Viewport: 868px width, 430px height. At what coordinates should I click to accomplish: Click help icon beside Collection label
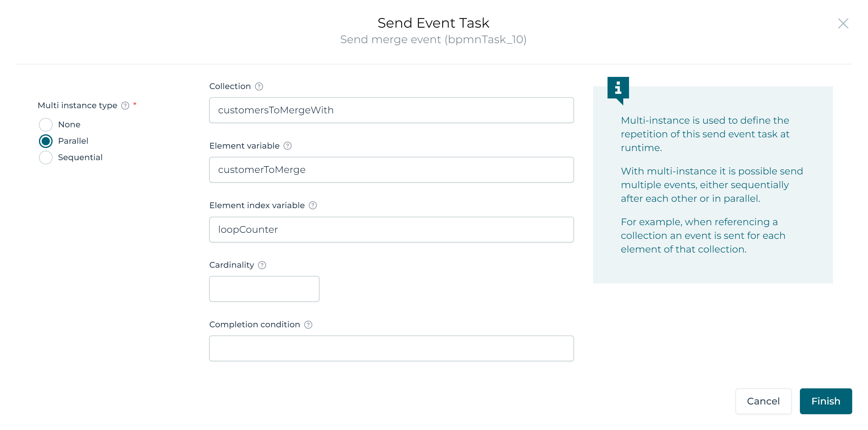[x=259, y=87]
